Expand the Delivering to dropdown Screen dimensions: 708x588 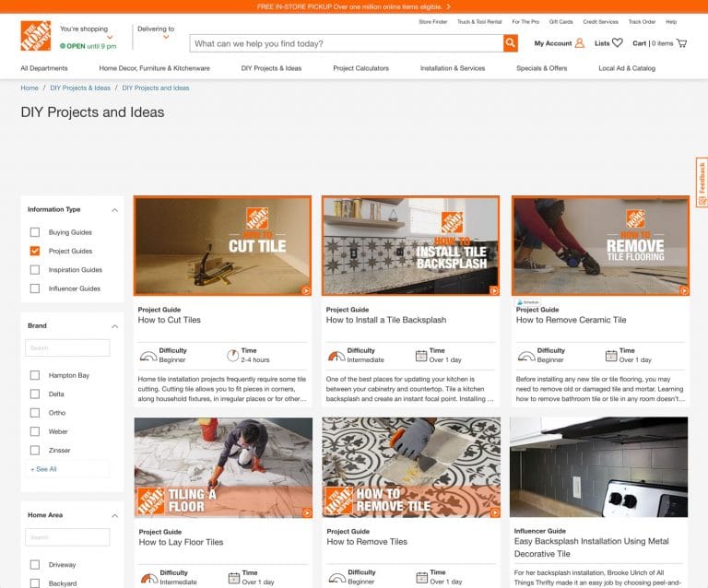click(167, 39)
